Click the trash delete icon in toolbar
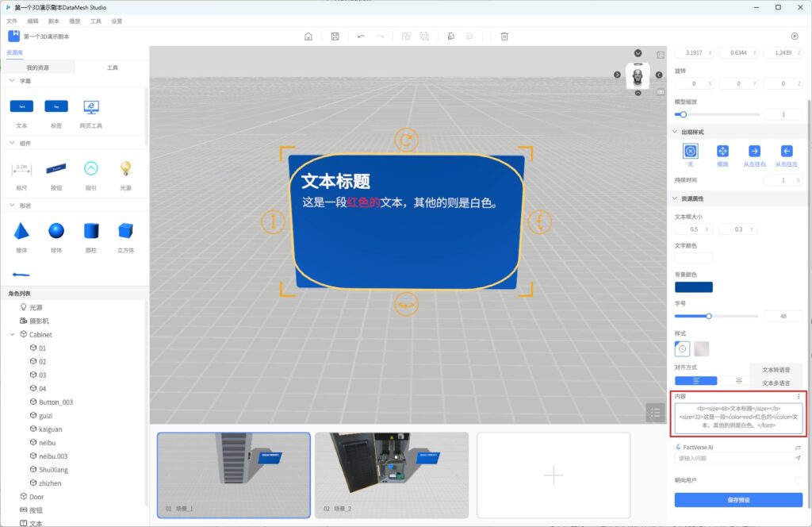The width and height of the screenshot is (812, 527). 504,37
